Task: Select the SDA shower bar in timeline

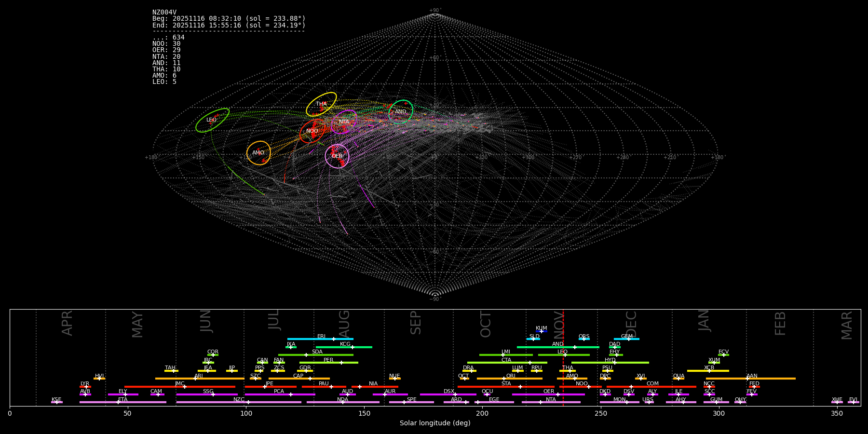Action: [315, 355]
